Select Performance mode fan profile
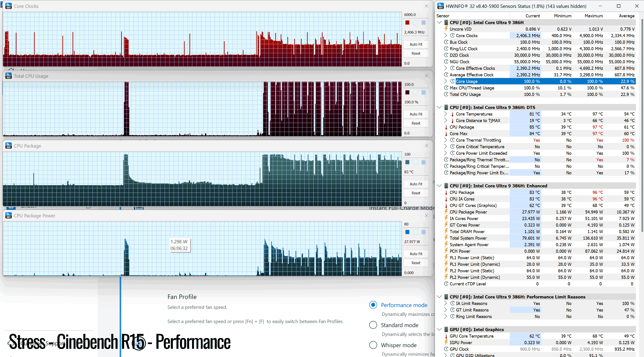The height and width of the screenshot is (357, 644). [373, 305]
